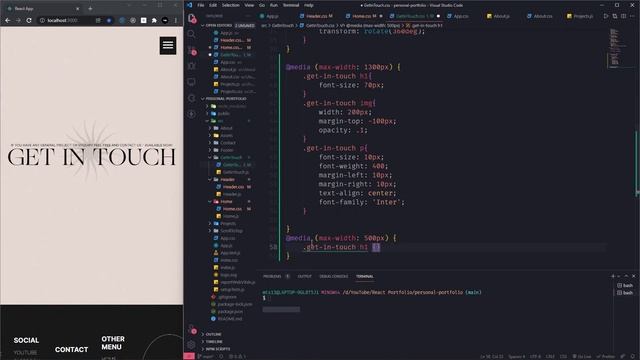Open the Help menu
640x360 pixels.
pyautogui.click(x=309, y=5)
